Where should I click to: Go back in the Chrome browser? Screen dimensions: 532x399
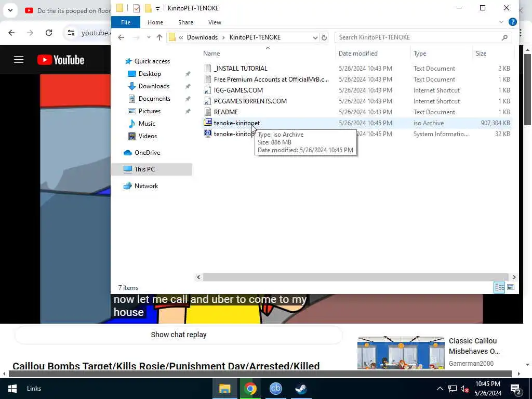click(11, 33)
